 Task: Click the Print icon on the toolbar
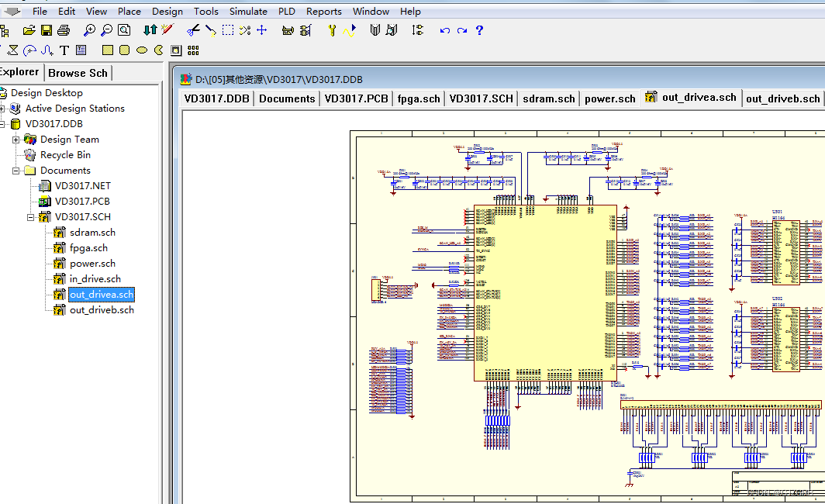pos(64,29)
